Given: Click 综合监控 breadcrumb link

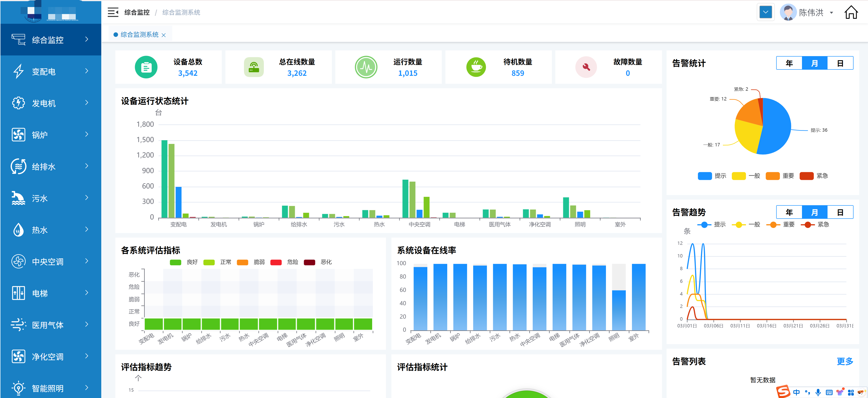Looking at the screenshot, I should [x=137, y=12].
